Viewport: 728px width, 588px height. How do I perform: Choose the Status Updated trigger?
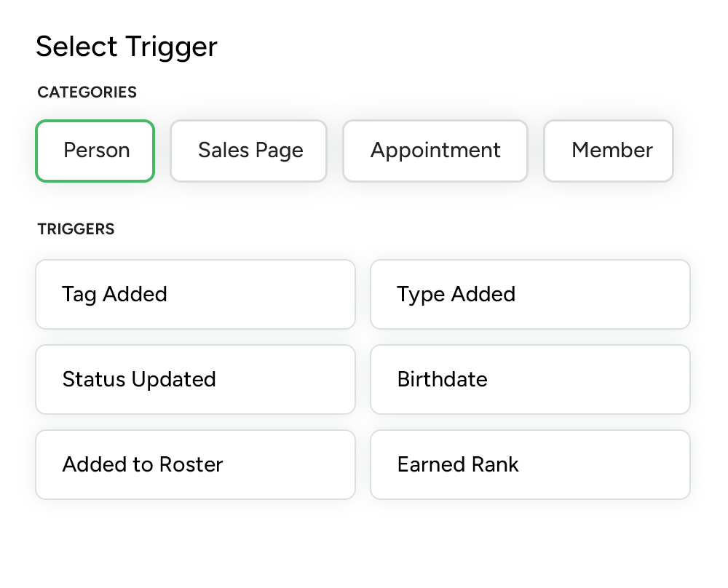(x=195, y=379)
